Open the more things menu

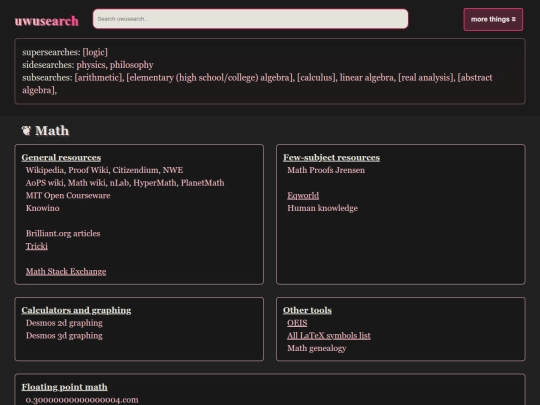tap(493, 20)
